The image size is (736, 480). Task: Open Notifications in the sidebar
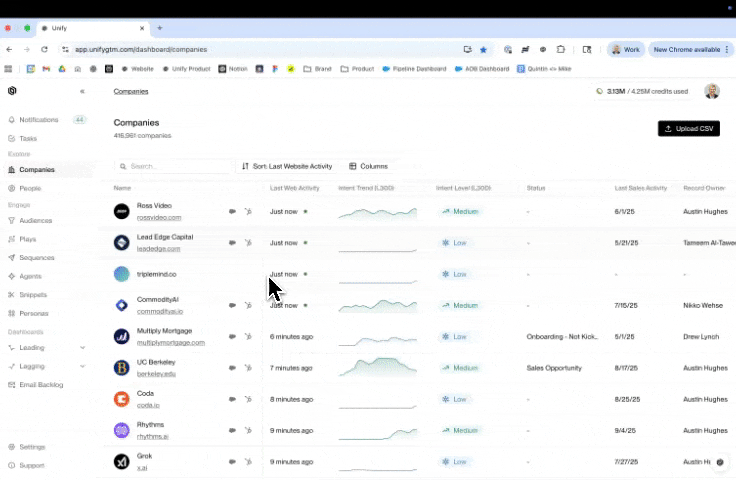(39, 120)
